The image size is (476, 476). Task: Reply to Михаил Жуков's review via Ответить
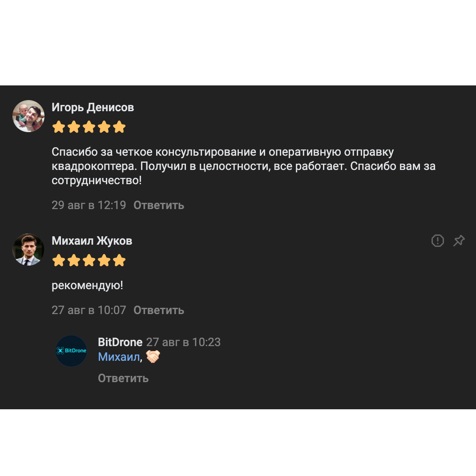pos(159,310)
